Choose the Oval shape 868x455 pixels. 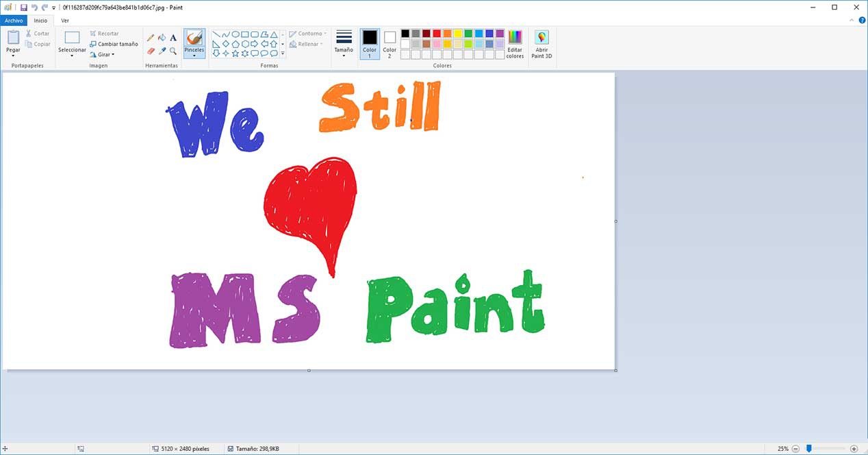pos(235,34)
